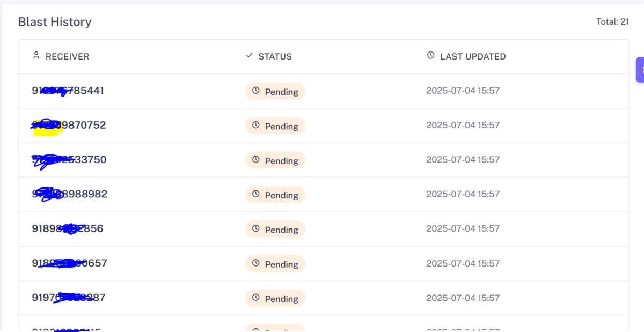644x332 pixels.
Task: Click clock icon in Pending badge of 9870752 row
Action: pyautogui.click(x=256, y=125)
